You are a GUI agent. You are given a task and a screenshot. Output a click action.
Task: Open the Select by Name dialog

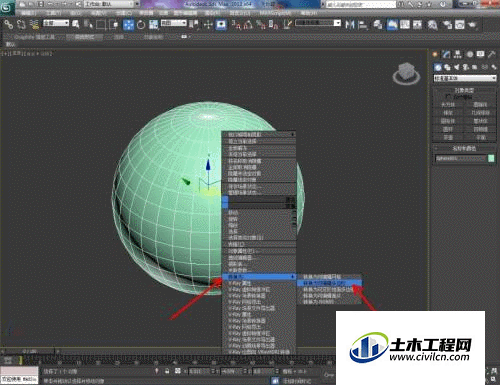coord(88,24)
